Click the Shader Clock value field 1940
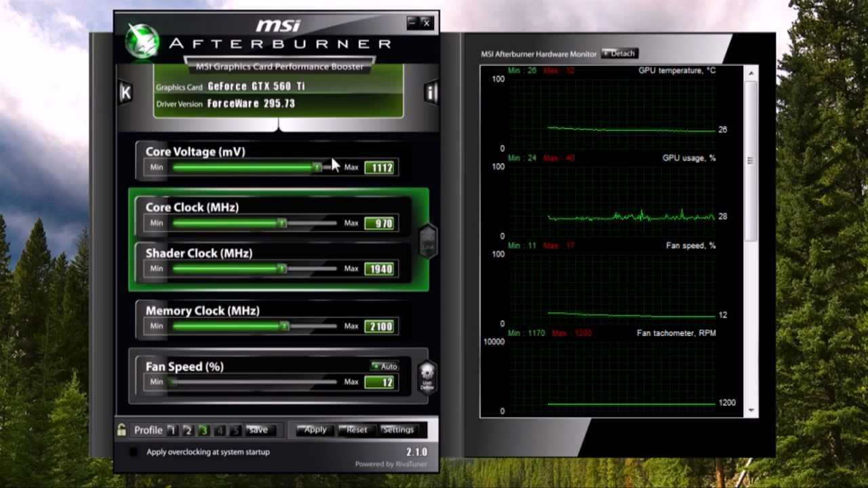 pyautogui.click(x=379, y=269)
